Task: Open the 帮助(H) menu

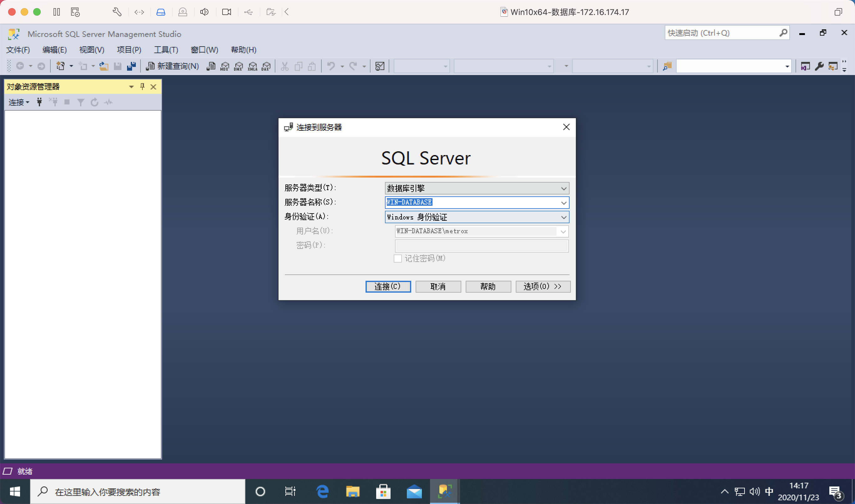Action: coord(243,50)
